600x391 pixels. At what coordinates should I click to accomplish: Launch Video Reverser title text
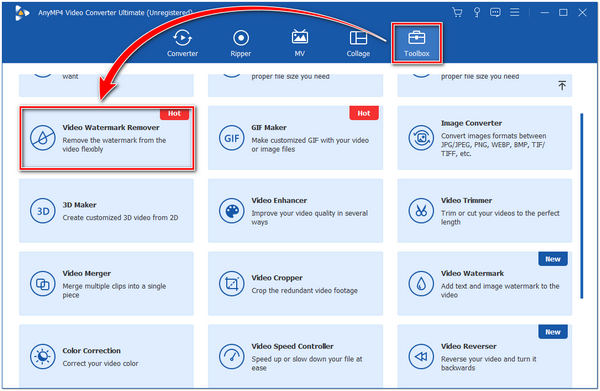tap(468, 346)
